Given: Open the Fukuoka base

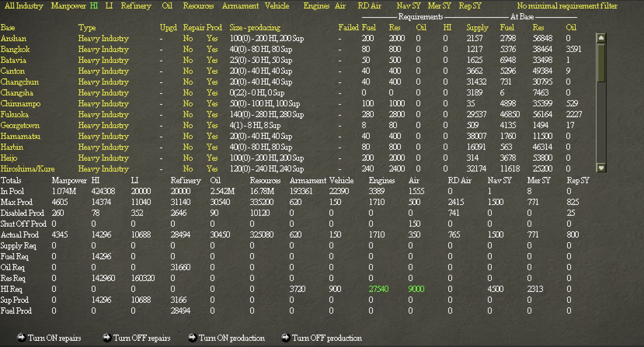Looking at the screenshot, I should pyautogui.click(x=14, y=115).
